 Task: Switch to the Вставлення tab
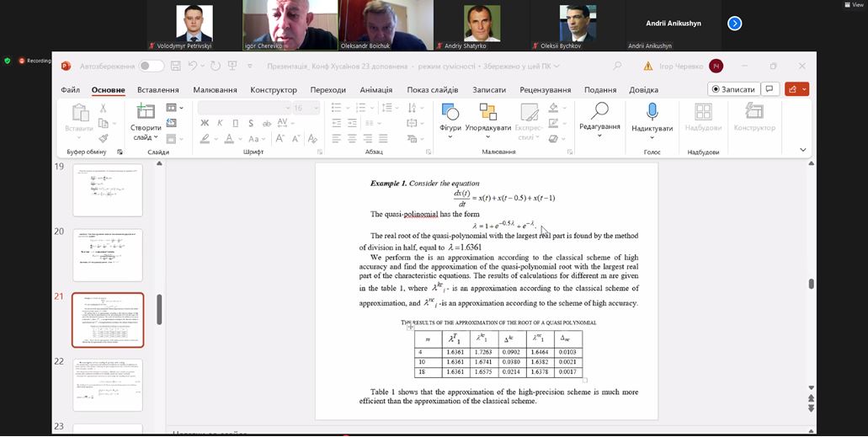click(158, 90)
